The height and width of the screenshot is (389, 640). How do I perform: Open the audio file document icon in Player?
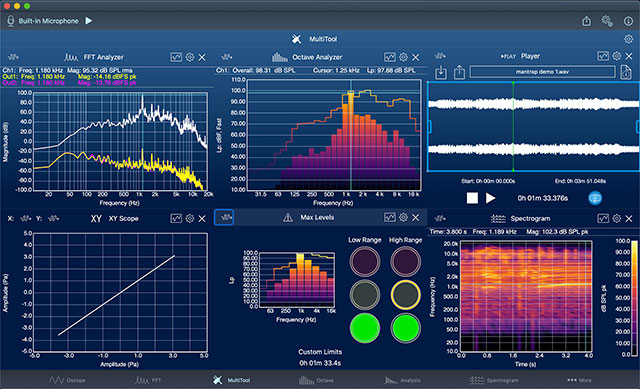(x=626, y=72)
